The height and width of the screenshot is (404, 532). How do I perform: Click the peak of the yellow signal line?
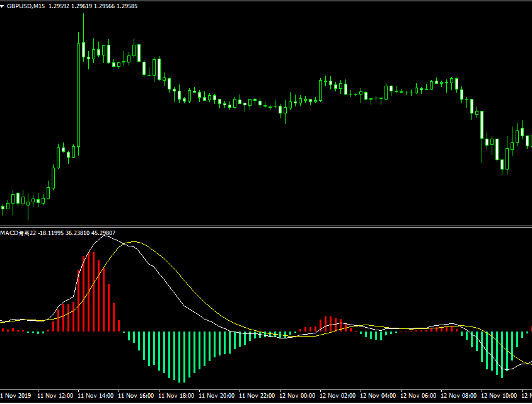[134, 242]
